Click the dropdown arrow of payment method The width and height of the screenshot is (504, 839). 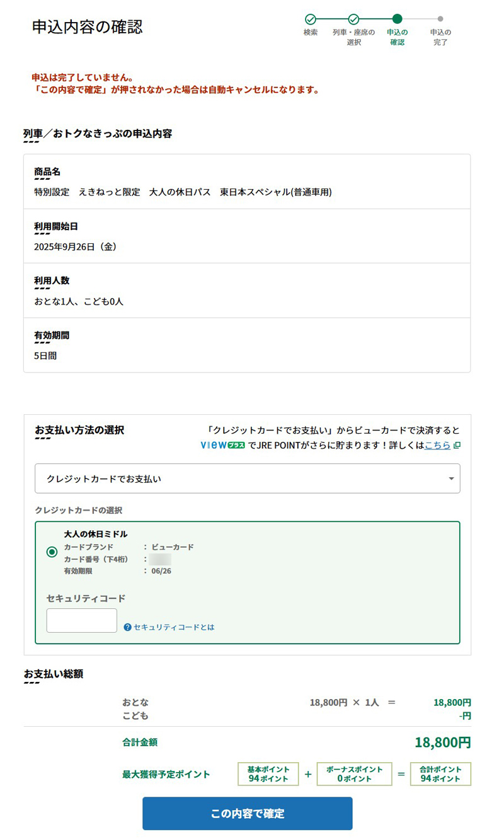(451, 479)
